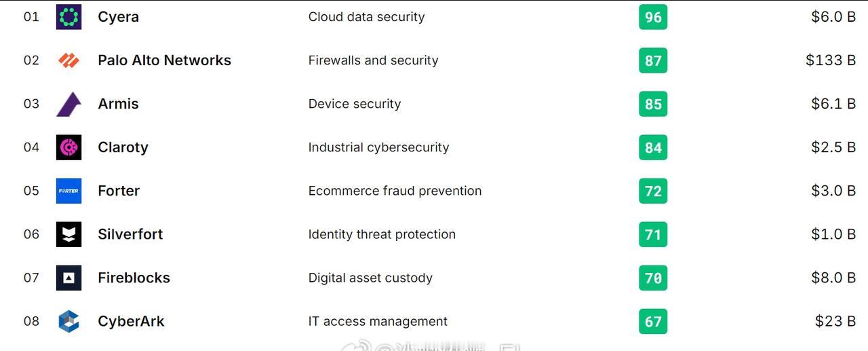
Task: Click the Silverfort black chevron logo
Action: [68, 234]
